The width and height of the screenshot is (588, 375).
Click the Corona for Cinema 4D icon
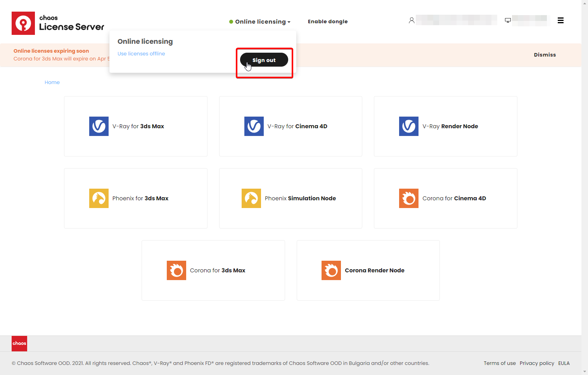tap(409, 198)
